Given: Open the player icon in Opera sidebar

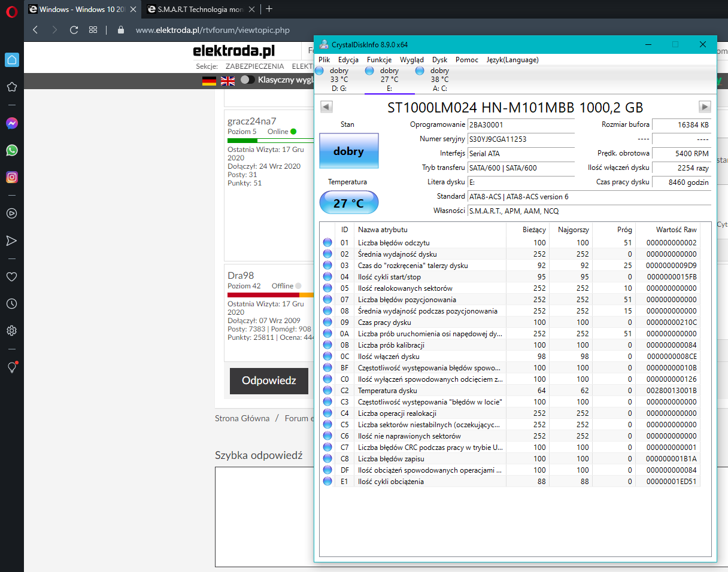Looking at the screenshot, I should coord(11,213).
